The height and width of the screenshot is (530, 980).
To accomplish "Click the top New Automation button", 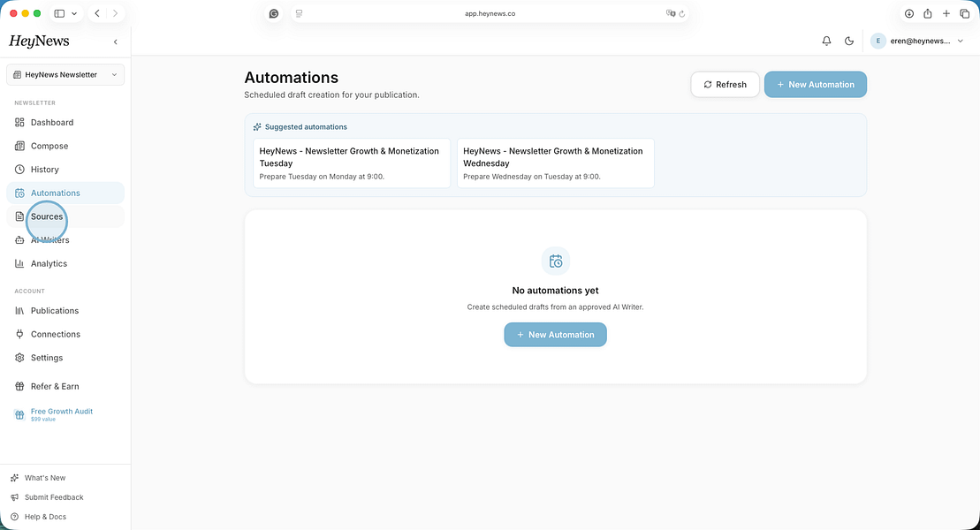I will [815, 85].
